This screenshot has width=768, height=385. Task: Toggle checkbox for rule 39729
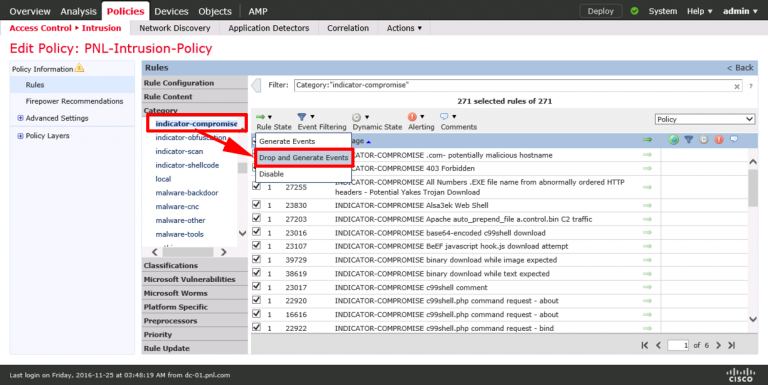256,259
